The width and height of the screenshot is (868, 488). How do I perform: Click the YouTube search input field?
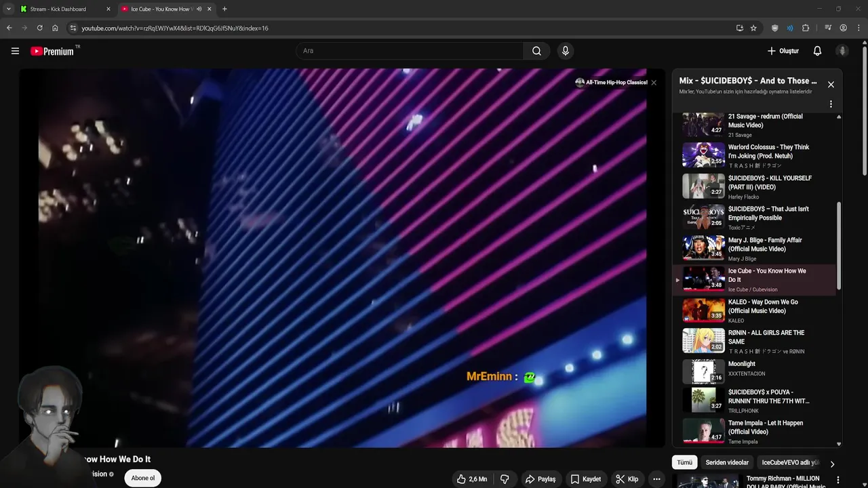click(x=409, y=51)
